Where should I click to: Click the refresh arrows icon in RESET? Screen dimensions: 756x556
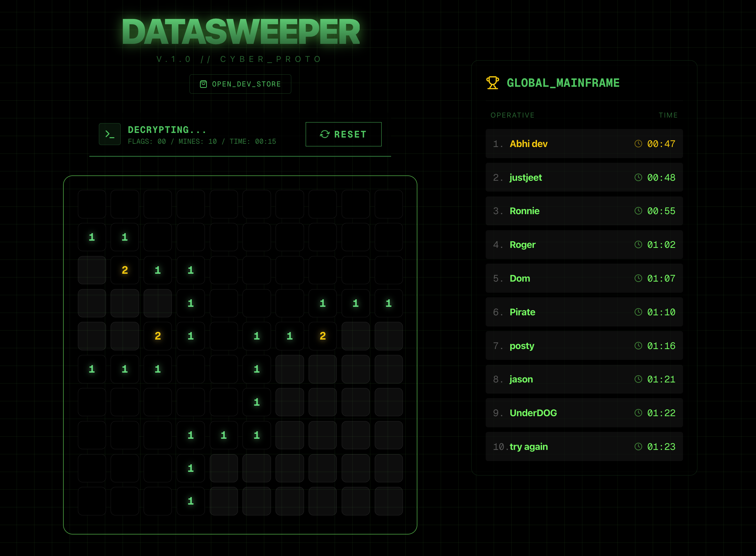point(325,134)
